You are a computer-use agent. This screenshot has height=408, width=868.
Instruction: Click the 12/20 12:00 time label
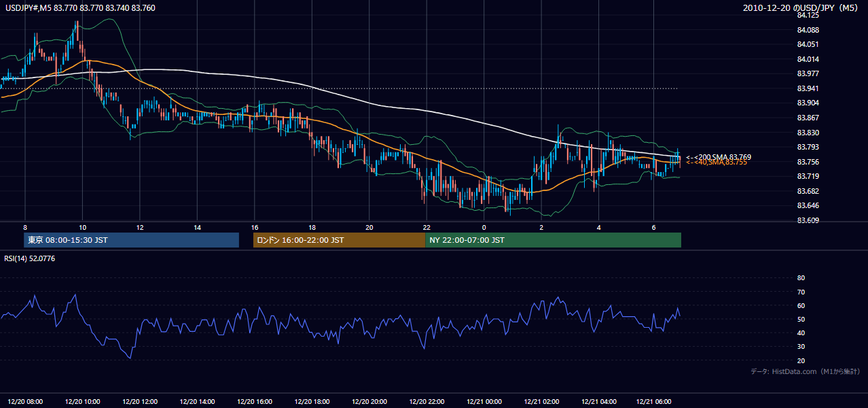click(x=140, y=402)
